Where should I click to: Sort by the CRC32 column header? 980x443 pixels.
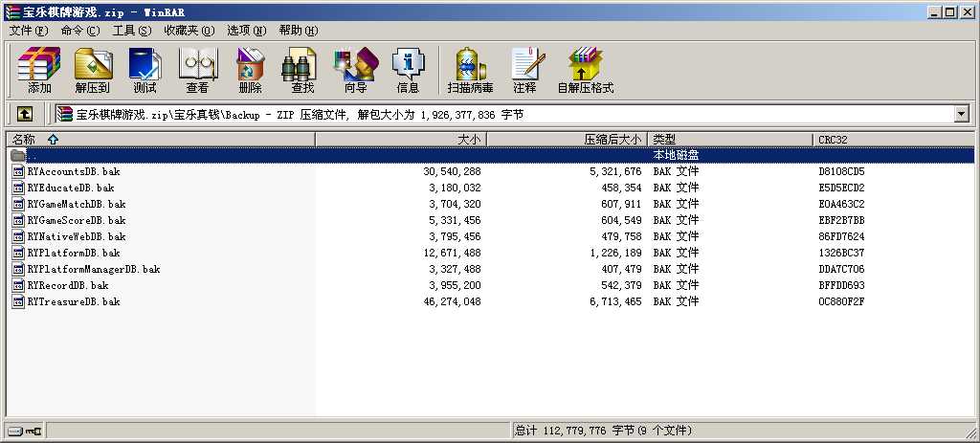(x=894, y=140)
